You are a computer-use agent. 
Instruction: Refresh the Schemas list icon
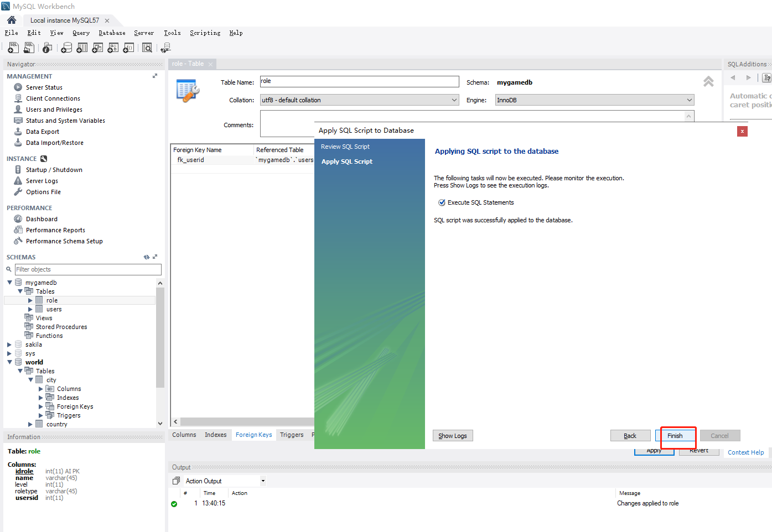point(147,257)
